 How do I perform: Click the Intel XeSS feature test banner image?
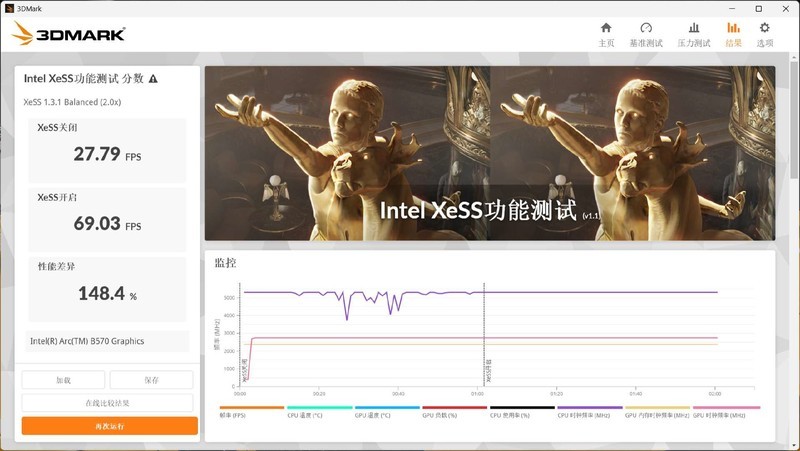click(x=490, y=153)
